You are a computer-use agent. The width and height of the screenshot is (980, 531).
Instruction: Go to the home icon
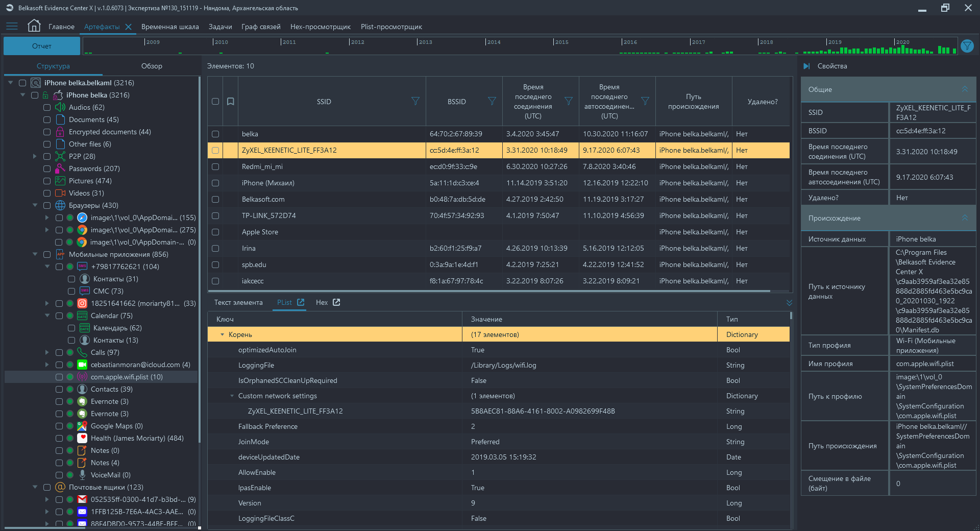tap(34, 26)
